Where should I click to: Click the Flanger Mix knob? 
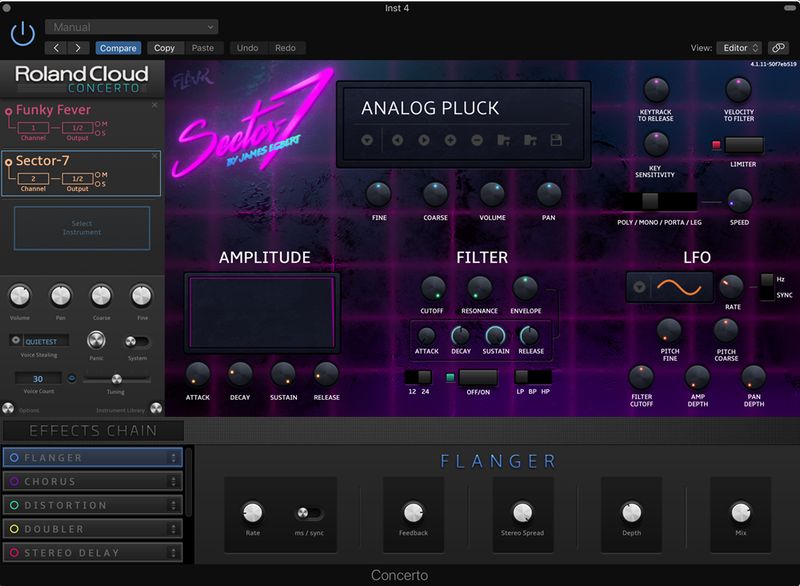(x=740, y=513)
